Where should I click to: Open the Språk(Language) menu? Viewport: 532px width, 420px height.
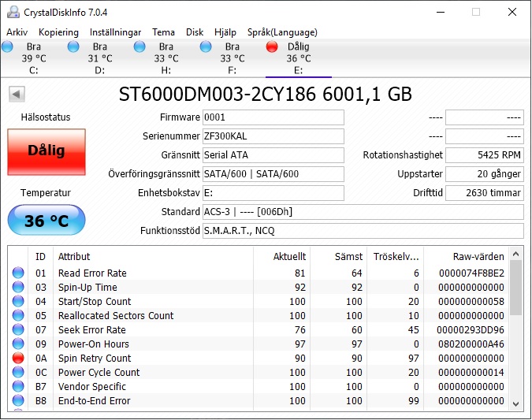click(x=282, y=32)
